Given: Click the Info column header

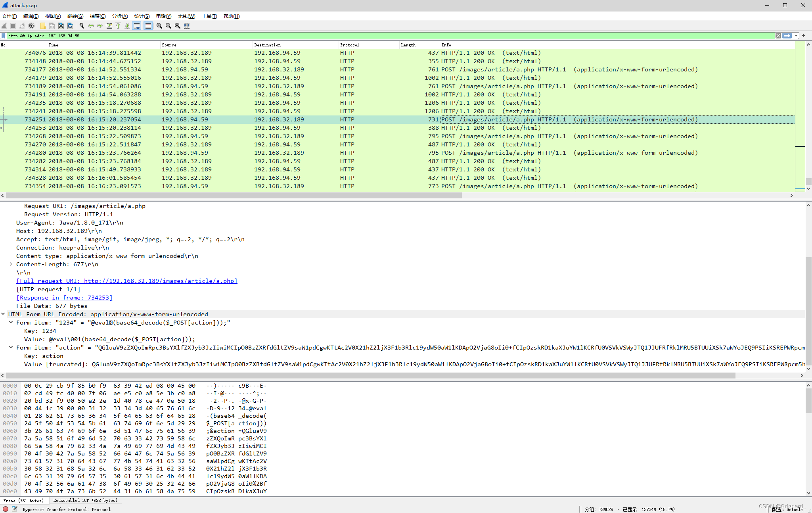Looking at the screenshot, I should (x=617, y=45).
